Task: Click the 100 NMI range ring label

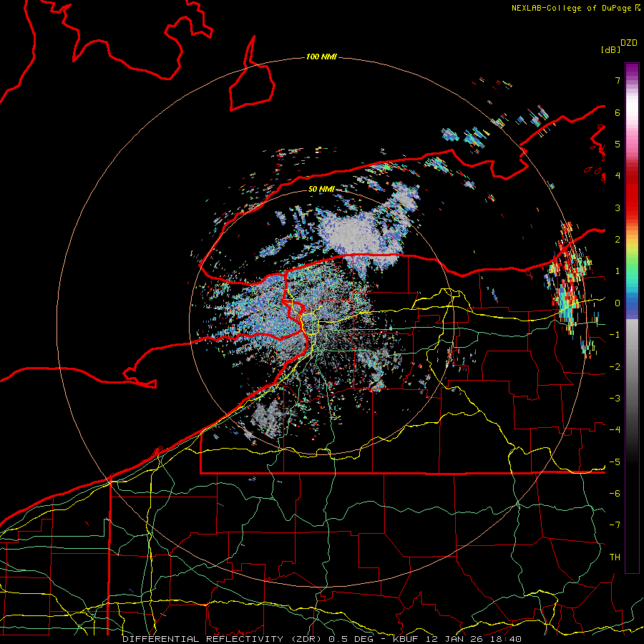Action: coord(321,57)
